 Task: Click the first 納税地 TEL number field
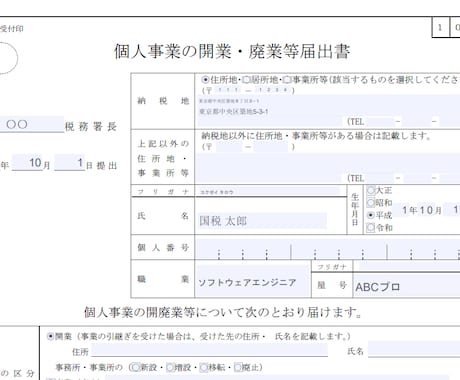point(379,122)
